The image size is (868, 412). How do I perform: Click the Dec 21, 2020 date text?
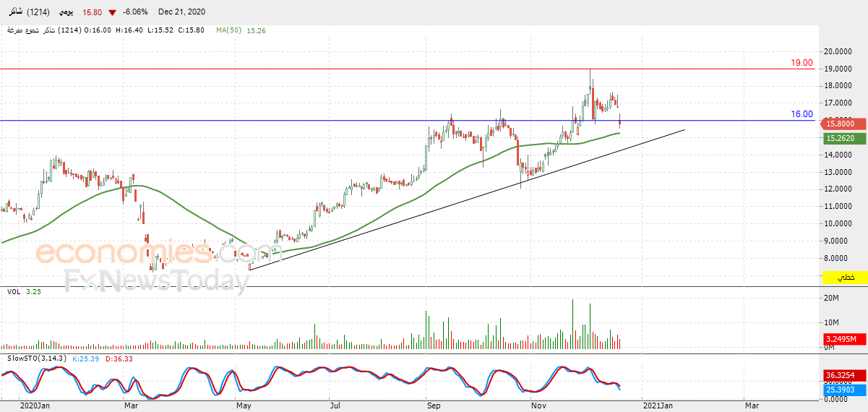coord(184,12)
